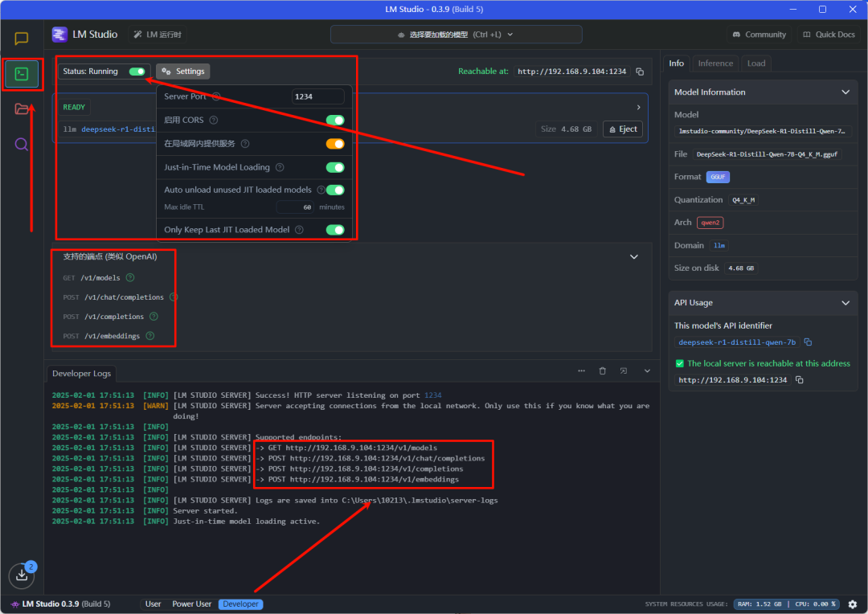Copy the API identifier deepseek-r1-distill-qwen-7b
Image resolution: width=868 pixels, height=614 pixels.
[x=809, y=342]
